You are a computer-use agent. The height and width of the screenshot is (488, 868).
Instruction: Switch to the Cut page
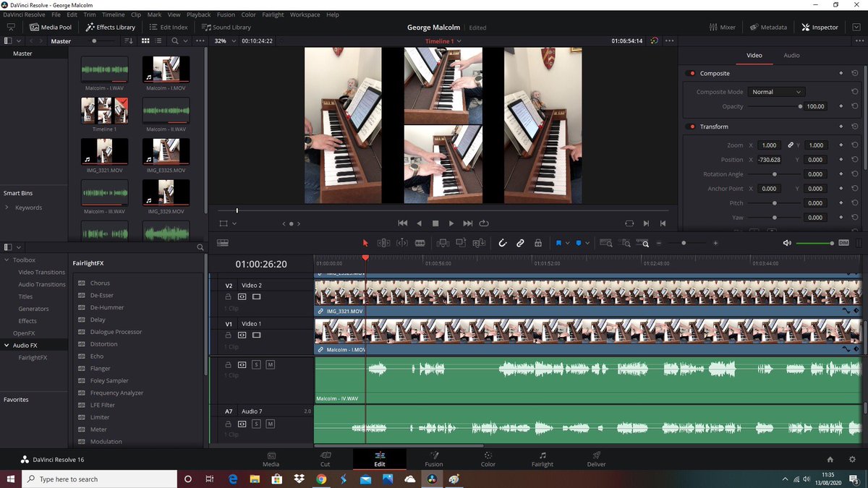(x=325, y=459)
